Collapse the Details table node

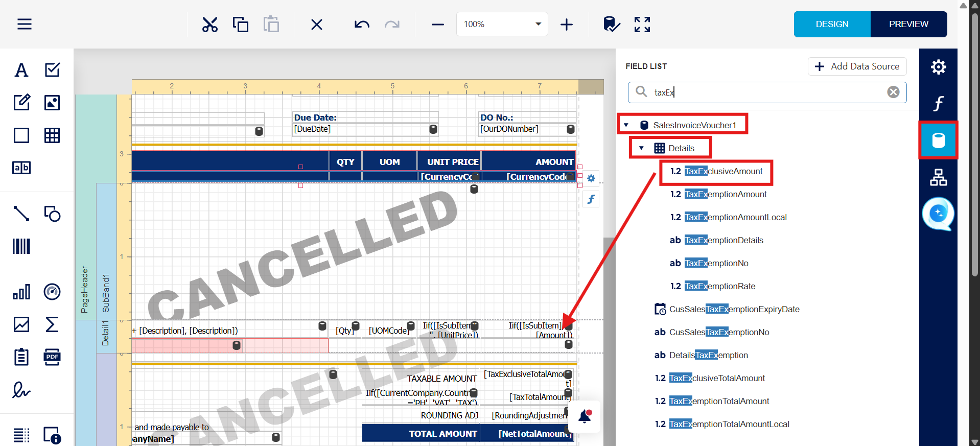coord(641,148)
